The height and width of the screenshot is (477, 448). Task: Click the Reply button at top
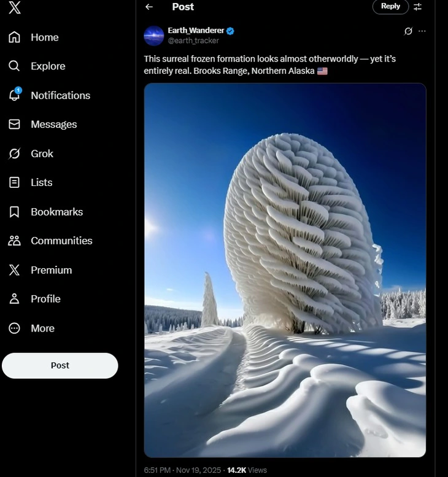pyautogui.click(x=390, y=6)
